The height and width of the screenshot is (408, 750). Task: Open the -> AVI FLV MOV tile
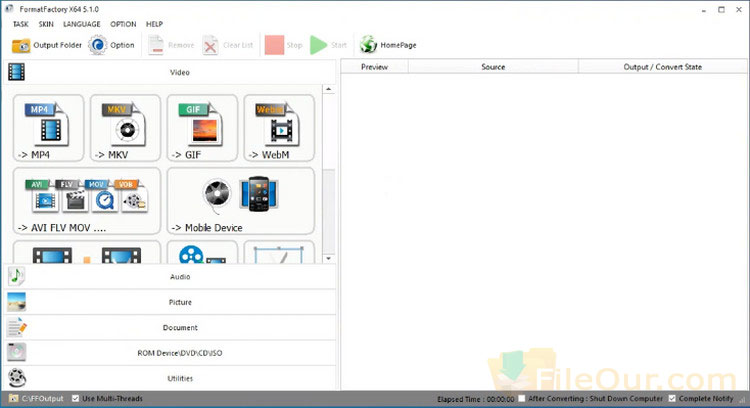point(87,201)
